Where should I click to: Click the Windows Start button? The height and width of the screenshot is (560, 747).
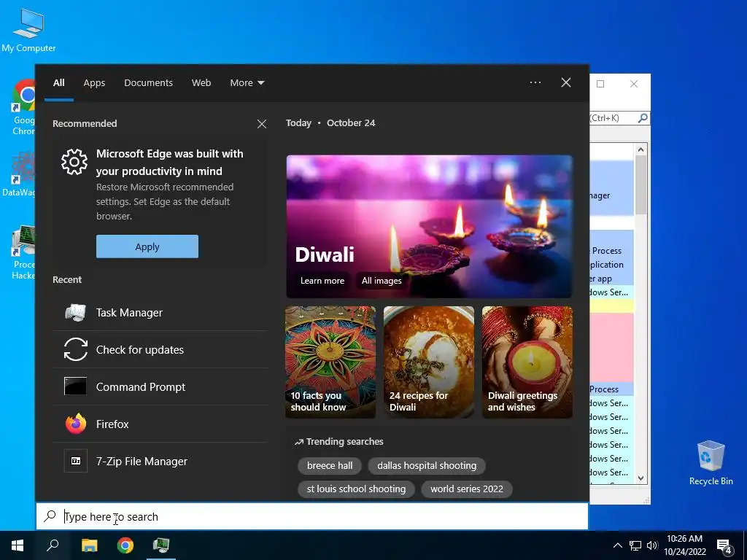(18, 545)
